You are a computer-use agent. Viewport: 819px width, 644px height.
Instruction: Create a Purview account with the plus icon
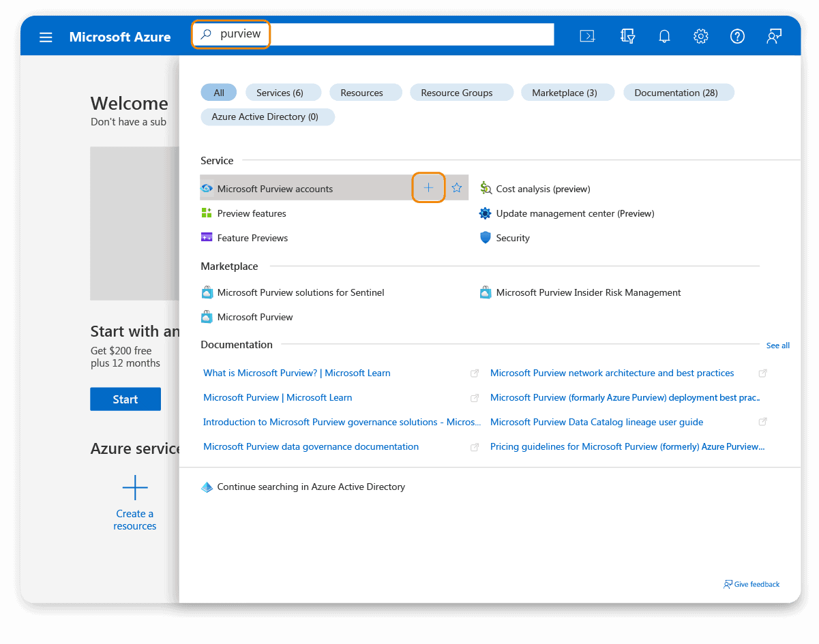click(x=428, y=187)
